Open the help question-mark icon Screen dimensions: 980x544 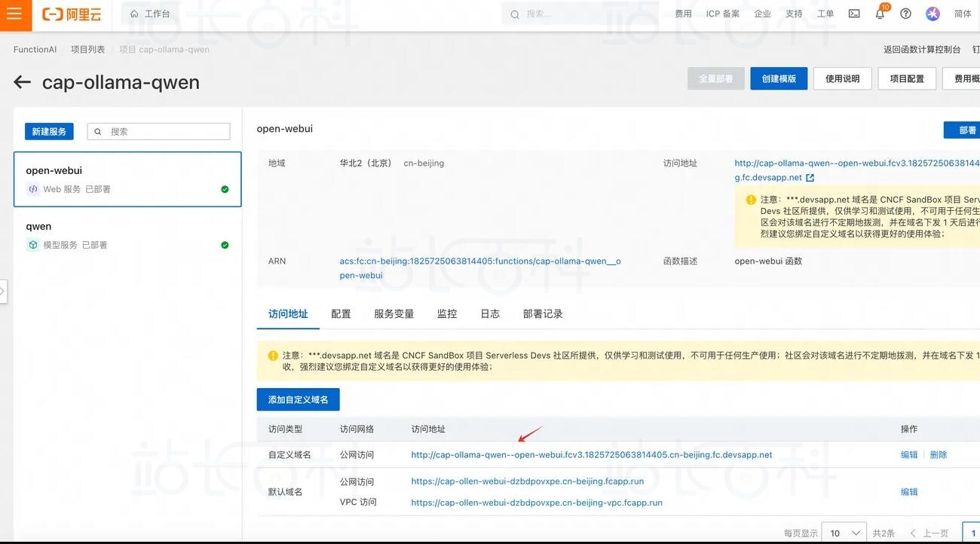(x=906, y=14)
